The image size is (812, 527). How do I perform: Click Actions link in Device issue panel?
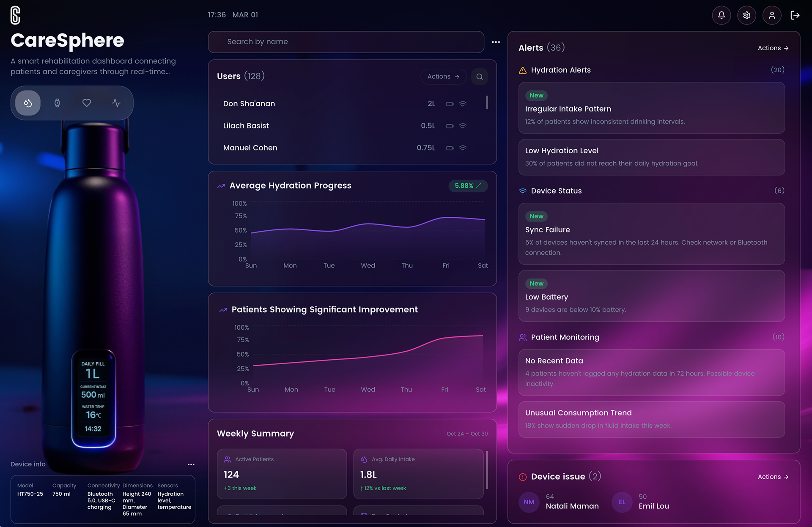tap(773, 477)
